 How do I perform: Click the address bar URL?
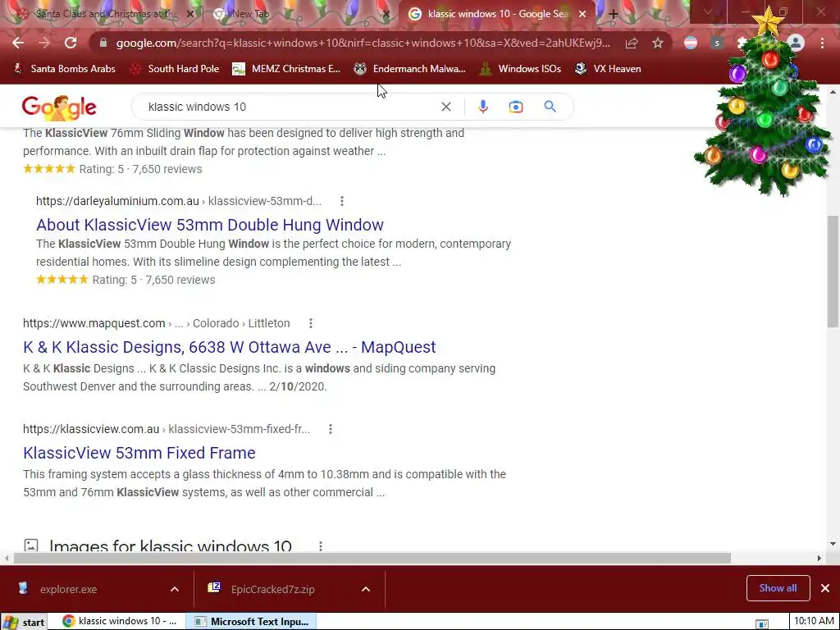point(363,43)
